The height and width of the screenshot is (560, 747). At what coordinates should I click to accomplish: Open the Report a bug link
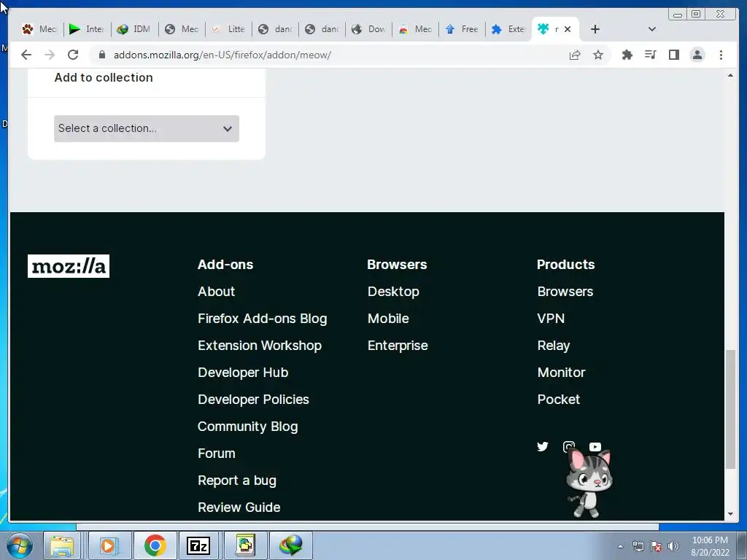pos(237,481)
